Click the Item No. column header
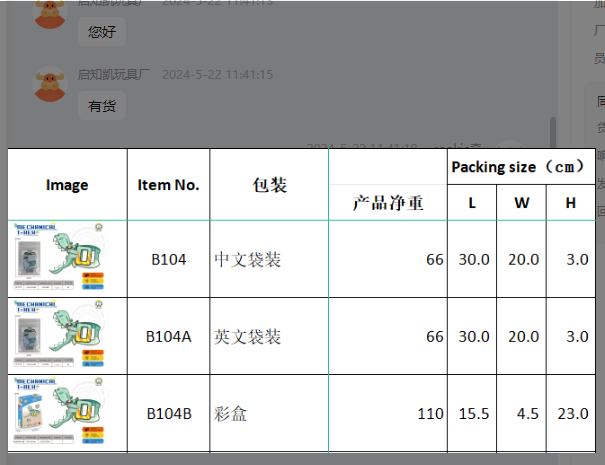The height and width of the screenshot is (465, 605). click(x=168, y=184)
